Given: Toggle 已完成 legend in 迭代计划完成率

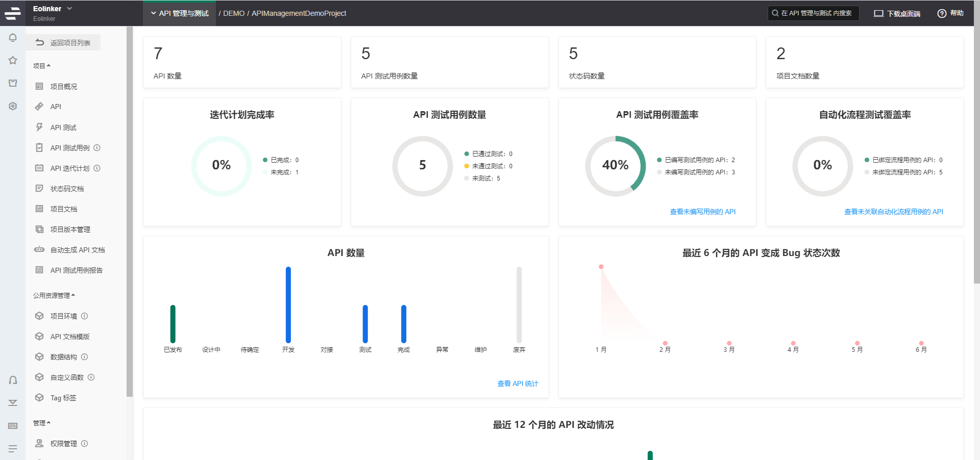Looking at the screenshot, I should 281,160.
